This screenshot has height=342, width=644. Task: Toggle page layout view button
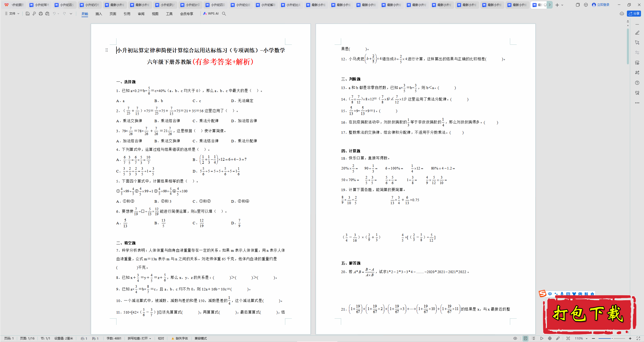tap(526, 338)
